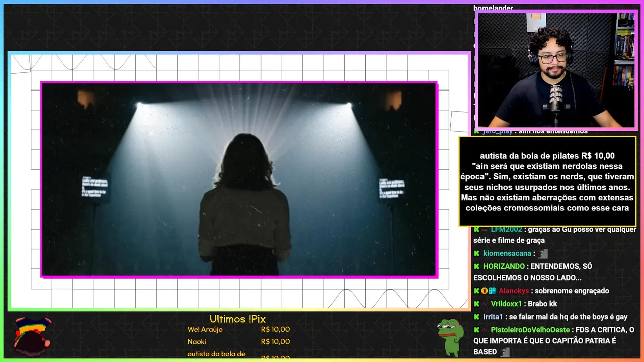Click the 'Ultimos !Pix' heading
The image size is (644, 362).
tap(237, 319)
